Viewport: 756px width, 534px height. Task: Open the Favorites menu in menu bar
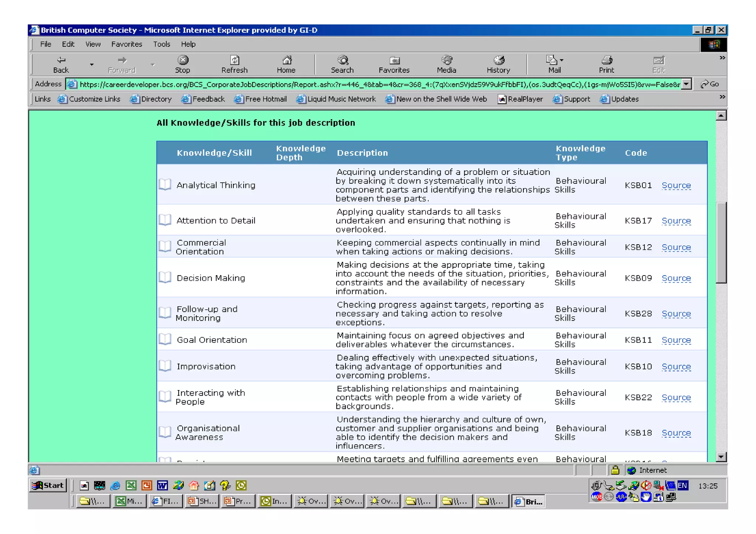(127, 44)
